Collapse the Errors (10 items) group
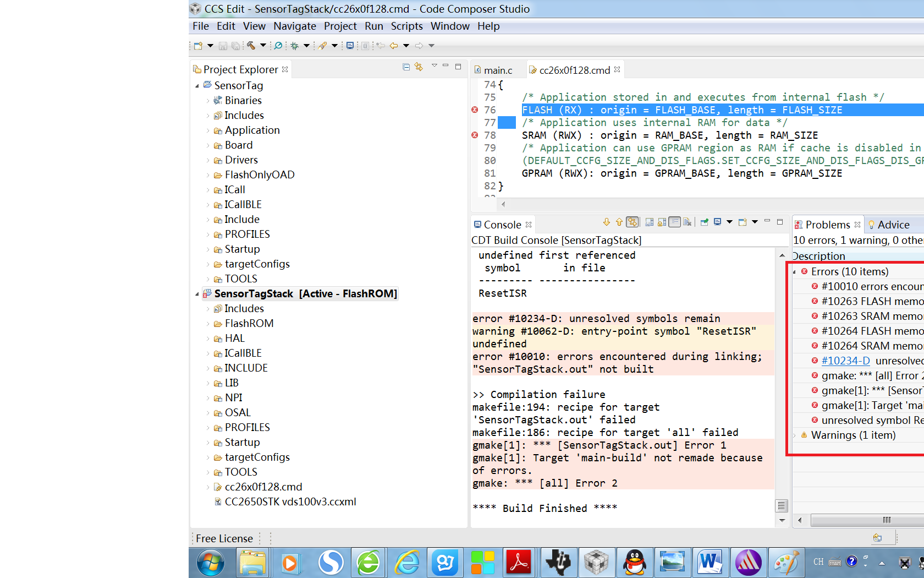This screenshot has width=924, height=578. pos(795,272)
